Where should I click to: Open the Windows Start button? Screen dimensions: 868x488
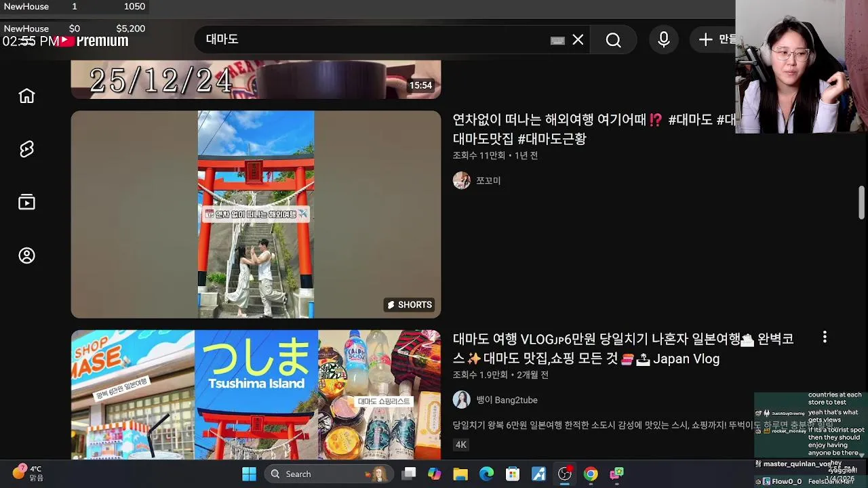(x=250, y=474)
